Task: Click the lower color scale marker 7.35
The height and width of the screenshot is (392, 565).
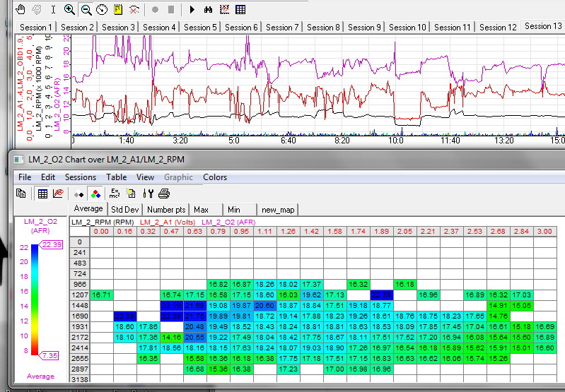Action: (x=49, y=355)
